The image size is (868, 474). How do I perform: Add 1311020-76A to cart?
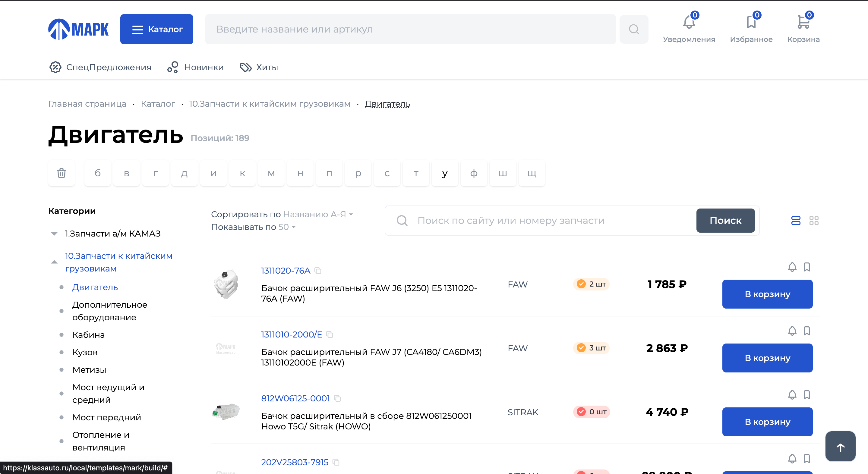[767, 294]
